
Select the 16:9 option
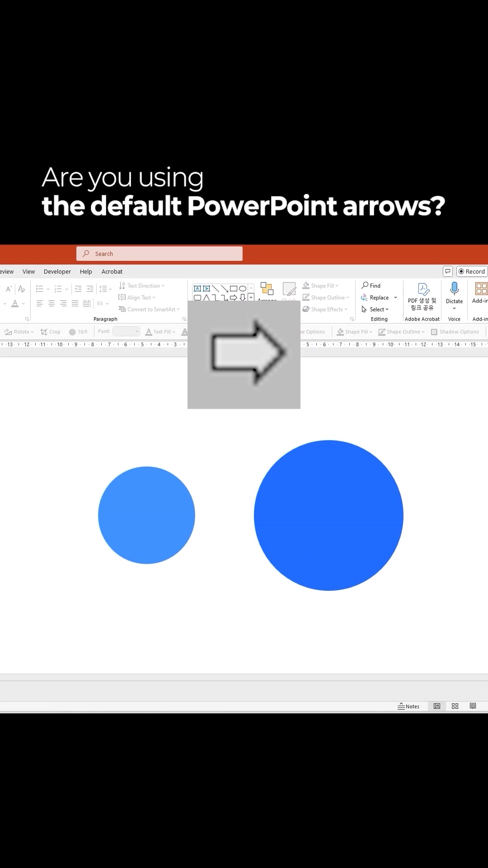pyautogui.click(x=78, y=332)
